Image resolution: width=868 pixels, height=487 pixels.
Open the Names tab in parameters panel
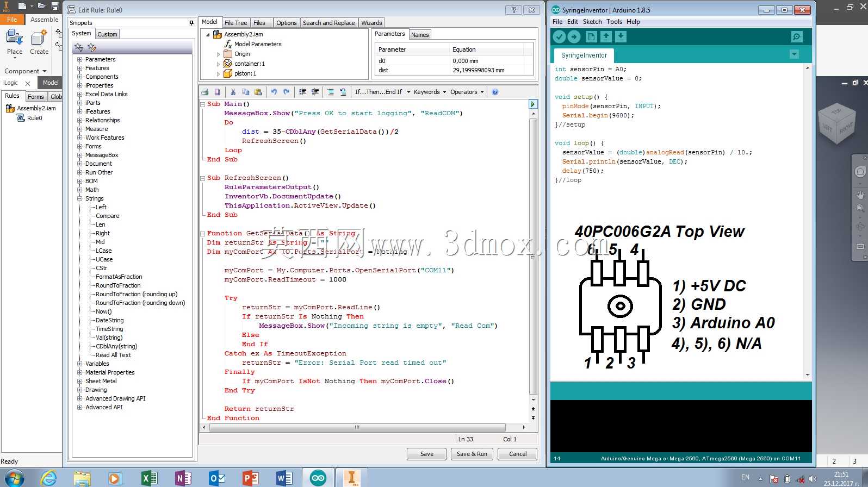420,35
